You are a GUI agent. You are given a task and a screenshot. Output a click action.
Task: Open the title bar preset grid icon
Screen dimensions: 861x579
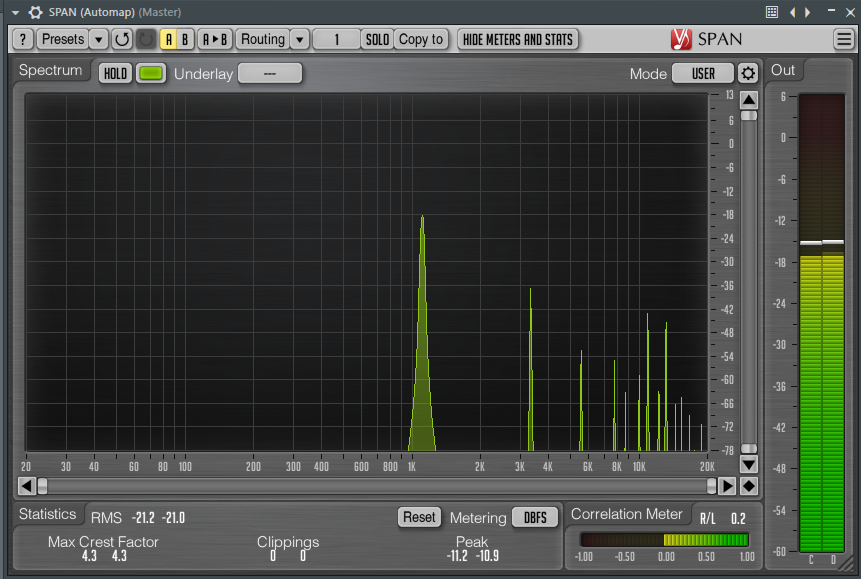tap(771, 12)
